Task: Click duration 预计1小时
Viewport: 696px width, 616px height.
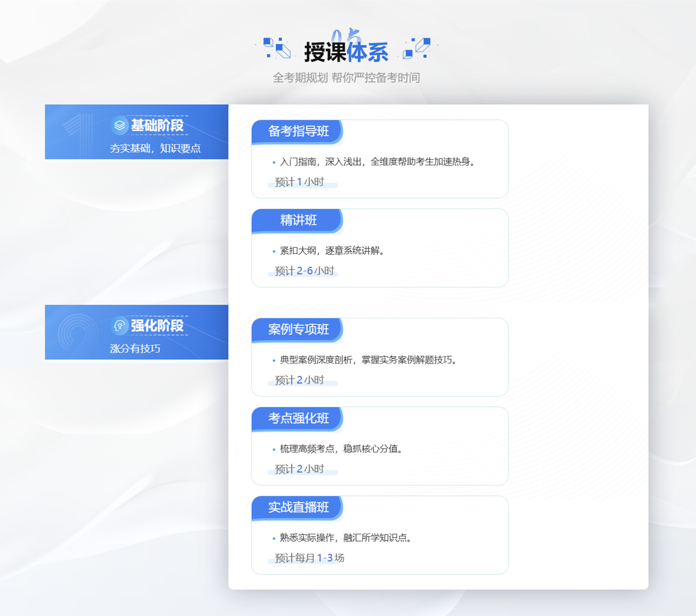Action: [x=299, y=182]
